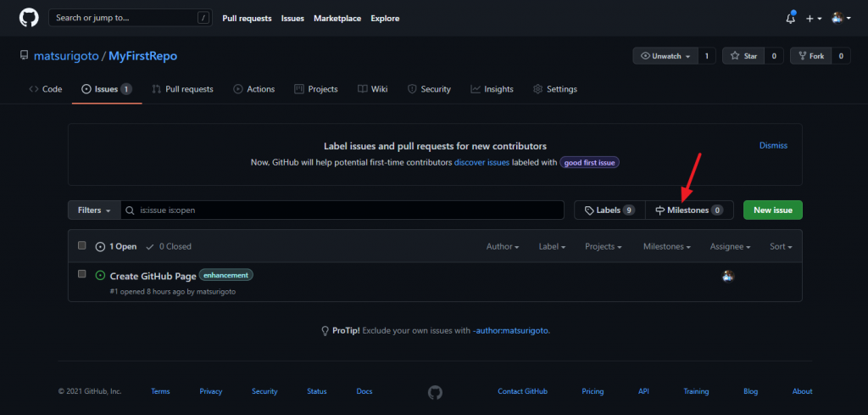Open Issues in the top header
The image size is (868, 415).
pos(292,19)
